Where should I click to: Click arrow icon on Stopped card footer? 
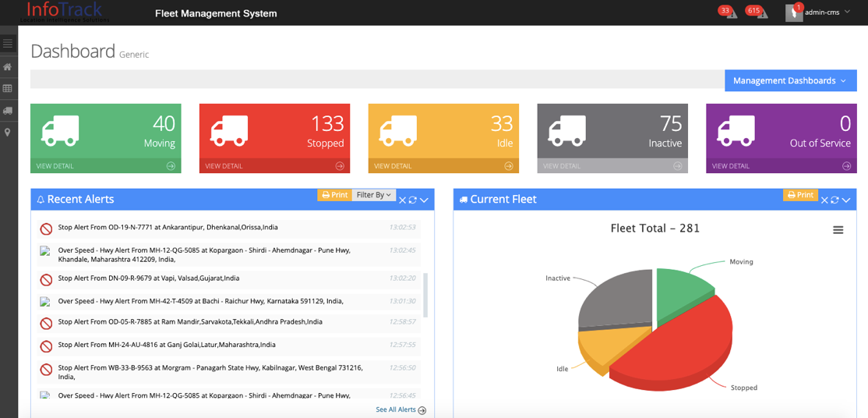coord(340,166)
